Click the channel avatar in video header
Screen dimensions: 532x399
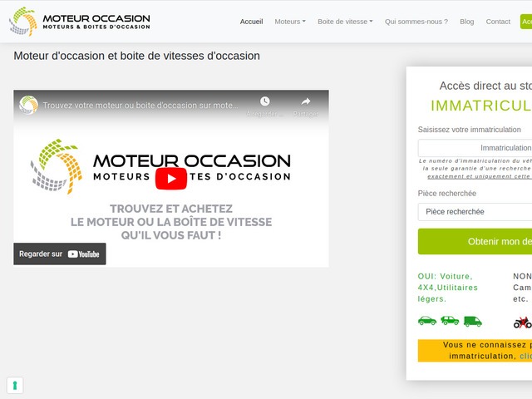click(x=28, y=105)
